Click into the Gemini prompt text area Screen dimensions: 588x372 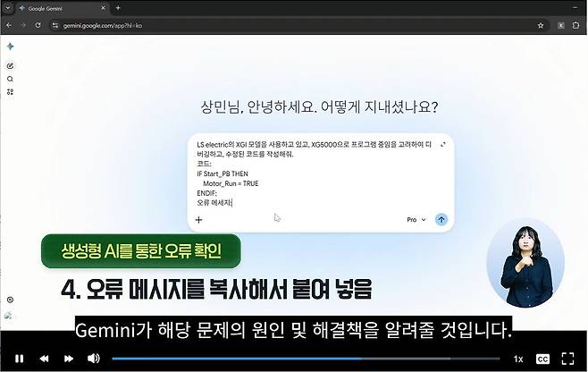click(x=315, y=173)
